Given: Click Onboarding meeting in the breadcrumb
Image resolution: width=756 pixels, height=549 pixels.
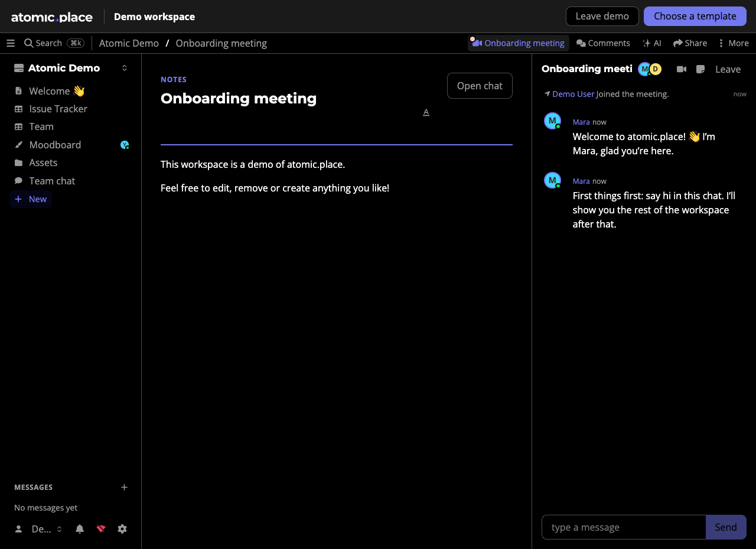Looking at the screenshot, I should point(221,43).
